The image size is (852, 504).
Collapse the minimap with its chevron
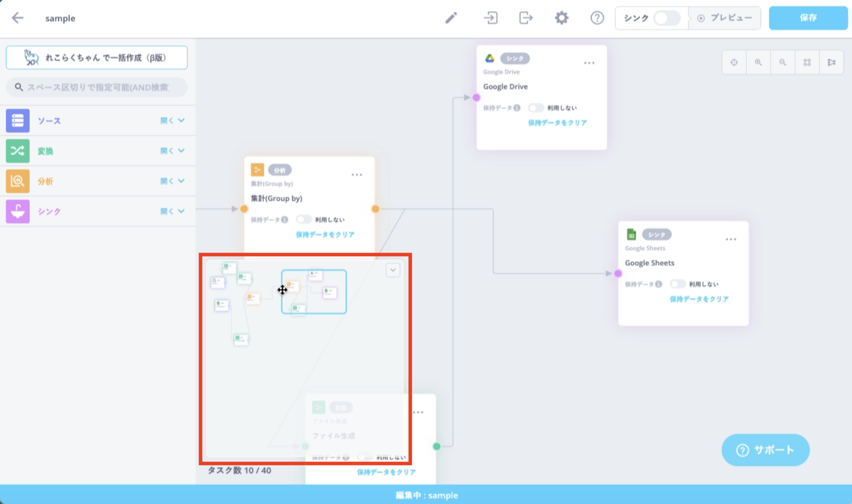393,270
